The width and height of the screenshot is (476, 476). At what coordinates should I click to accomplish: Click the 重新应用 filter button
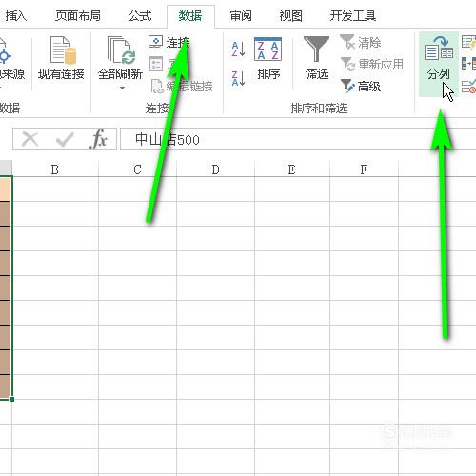coord(372,65)
